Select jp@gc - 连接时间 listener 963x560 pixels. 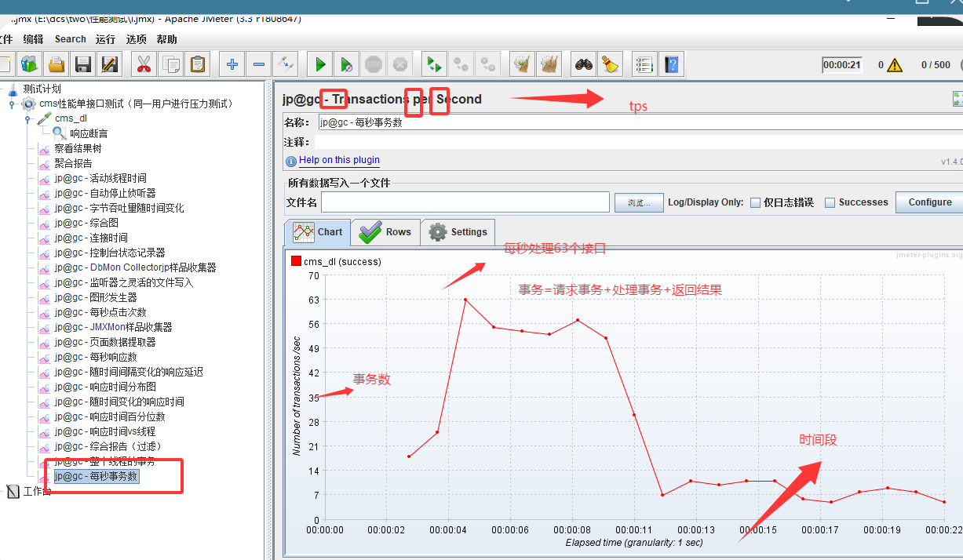[91, 238]
